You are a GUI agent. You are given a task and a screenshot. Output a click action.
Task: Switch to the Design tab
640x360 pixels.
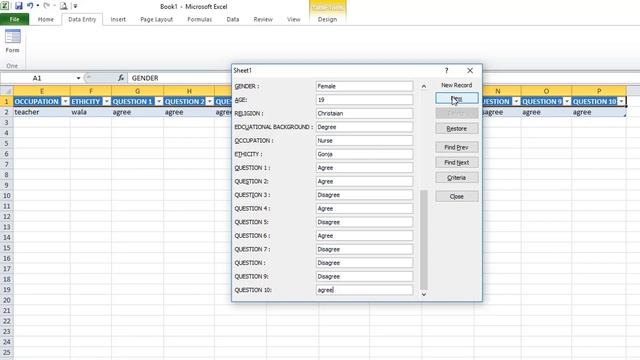point(327,19)
